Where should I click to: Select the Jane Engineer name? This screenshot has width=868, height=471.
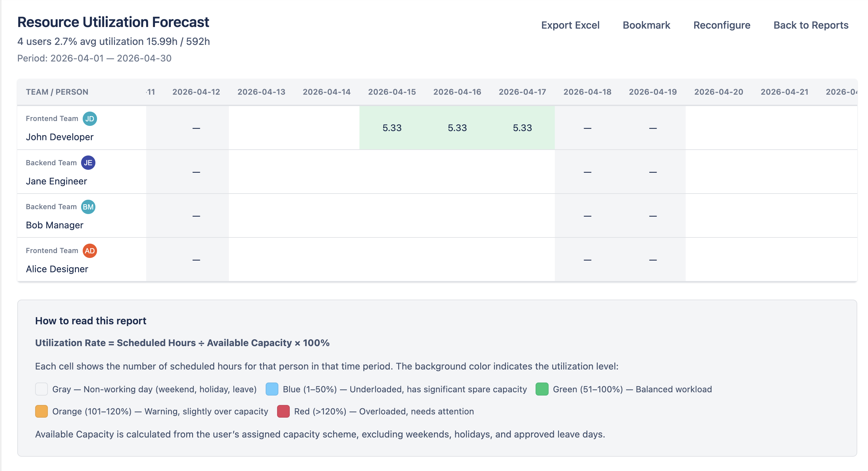click(x=56, y=181)
